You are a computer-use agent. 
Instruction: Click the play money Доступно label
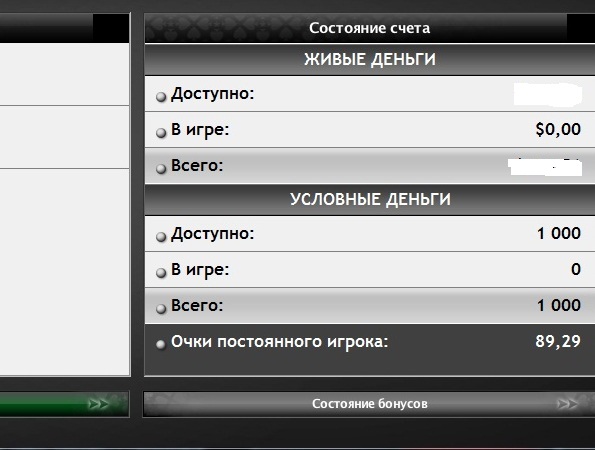click(x=212, y=234)
